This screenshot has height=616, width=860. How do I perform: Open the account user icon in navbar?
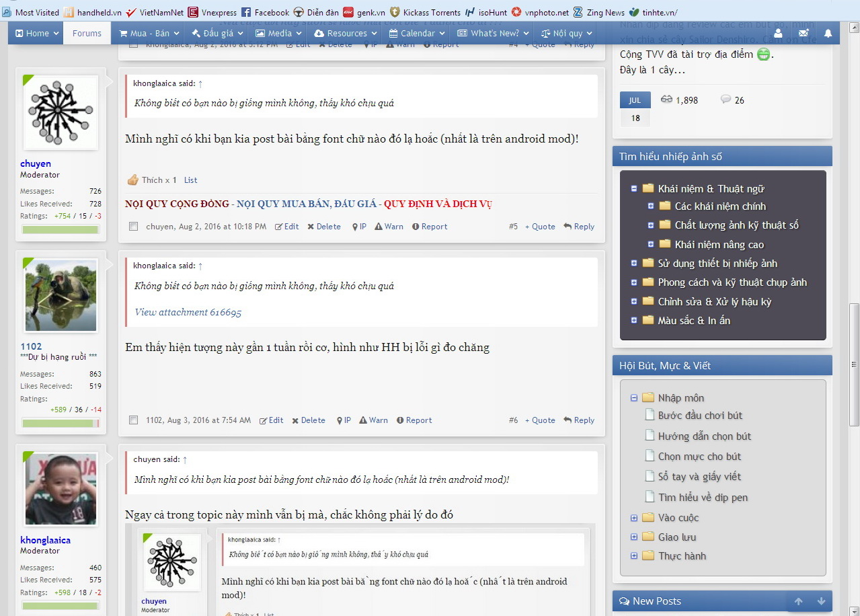coord(778,33)
